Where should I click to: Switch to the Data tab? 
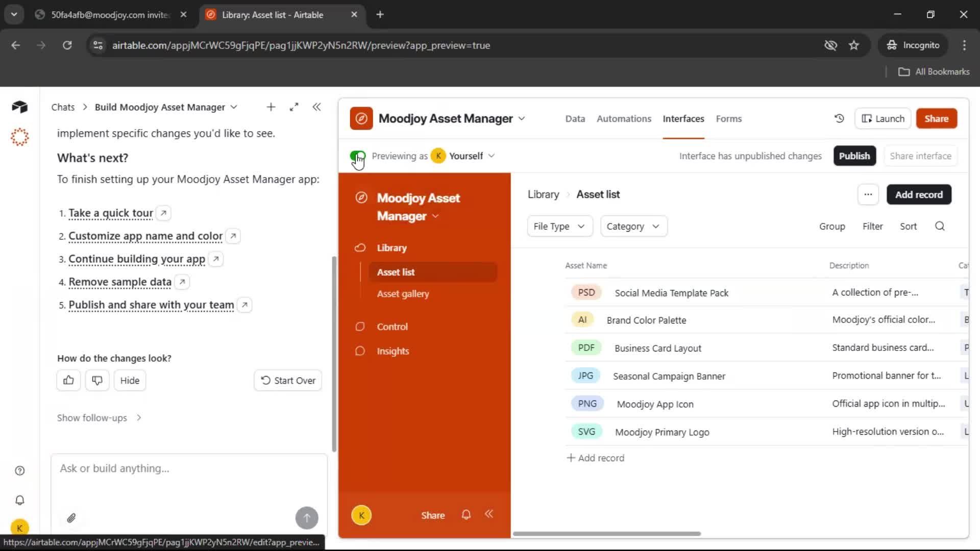click(x=575, y=118)
